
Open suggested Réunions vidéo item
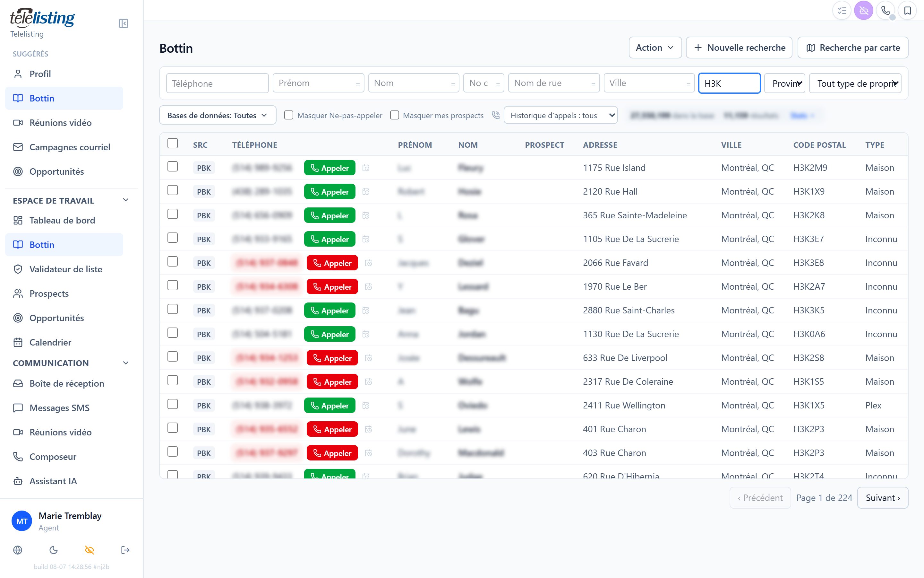click(x=64, y=123)
